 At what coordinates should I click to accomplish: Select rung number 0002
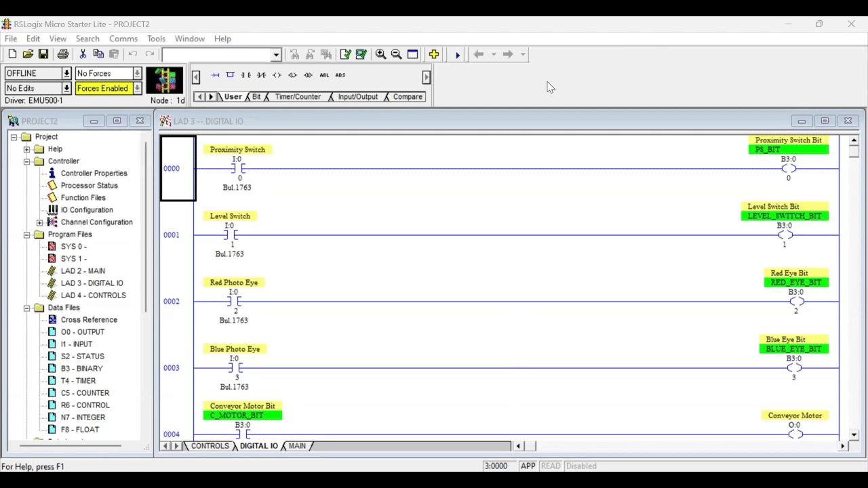coord(172,301)
